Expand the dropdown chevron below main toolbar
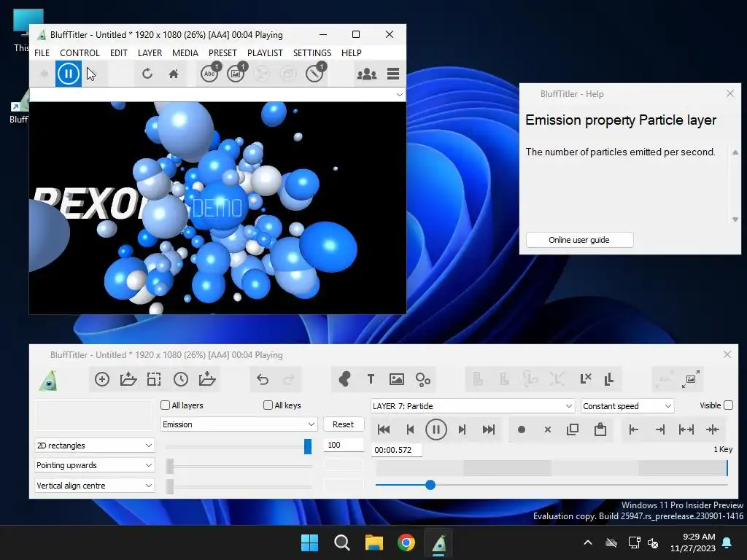747x560 pixels. tap(399, 95)
